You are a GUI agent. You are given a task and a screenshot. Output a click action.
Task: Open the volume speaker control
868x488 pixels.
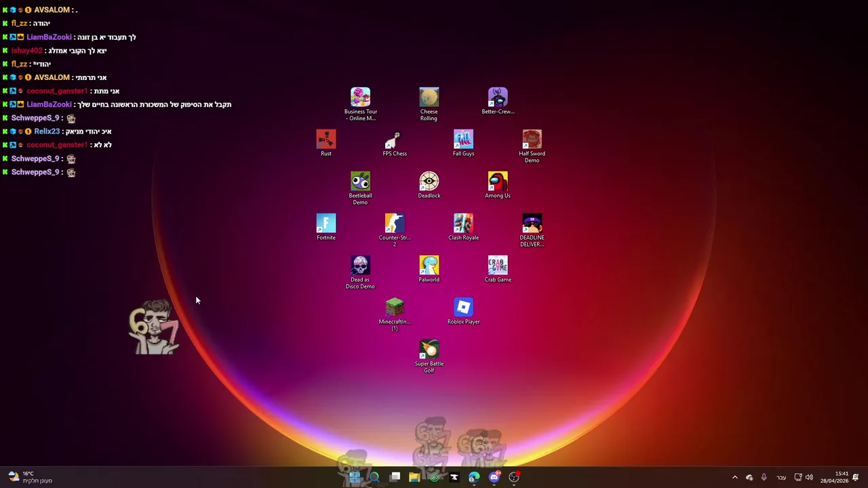pos(809,477)
